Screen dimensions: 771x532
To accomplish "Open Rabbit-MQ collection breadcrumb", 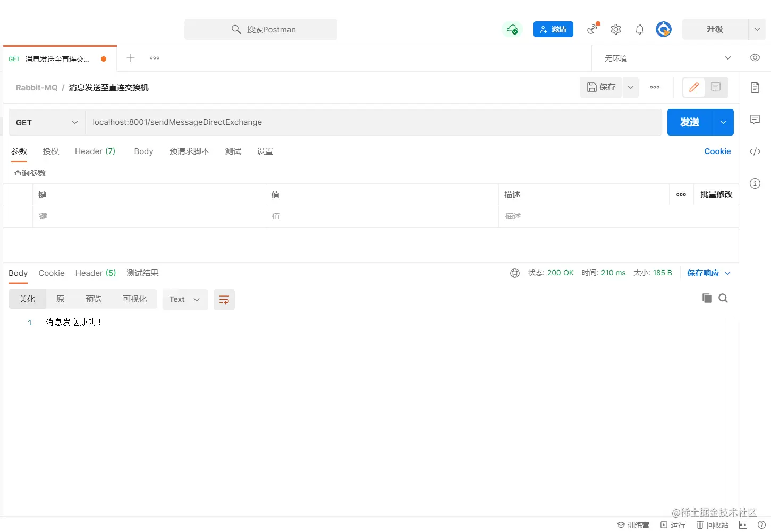I will (37, 88).
